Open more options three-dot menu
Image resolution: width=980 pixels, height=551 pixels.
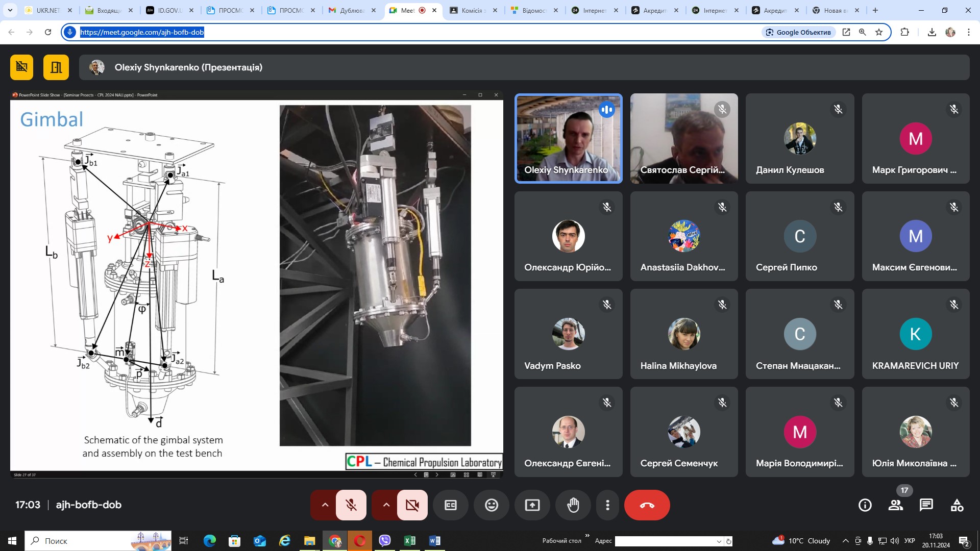[607, 505]
